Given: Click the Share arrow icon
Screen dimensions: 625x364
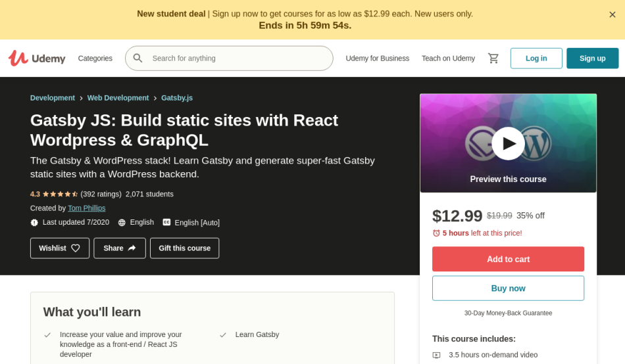Looking at the screenshot, I should pyautogui.click(x=132, y=248).
